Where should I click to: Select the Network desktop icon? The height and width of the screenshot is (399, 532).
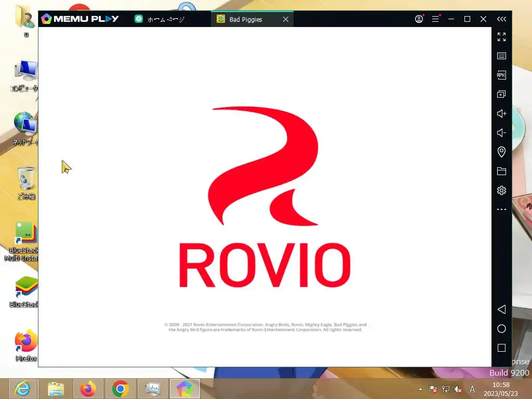coord(25,129)
